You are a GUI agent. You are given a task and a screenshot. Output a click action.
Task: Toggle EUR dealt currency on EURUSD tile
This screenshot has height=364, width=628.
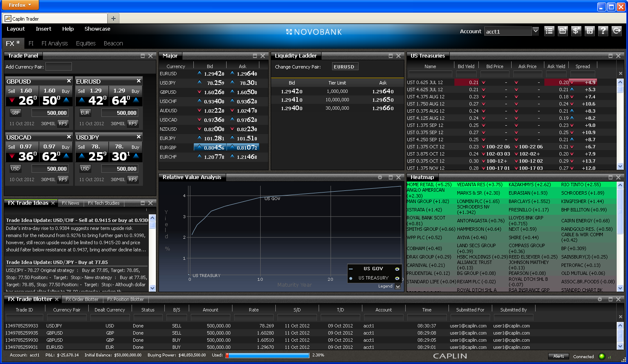point(85,113)
